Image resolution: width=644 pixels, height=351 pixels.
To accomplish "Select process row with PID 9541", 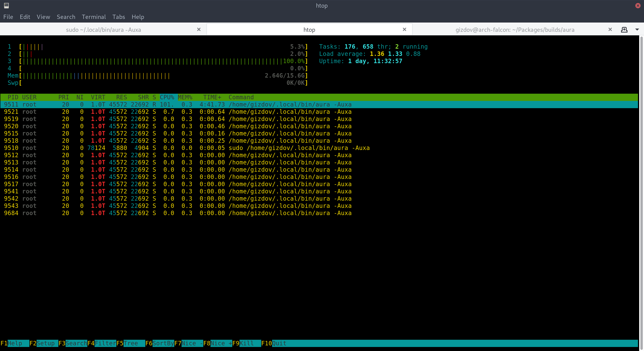I will click(x=319, y=191).
